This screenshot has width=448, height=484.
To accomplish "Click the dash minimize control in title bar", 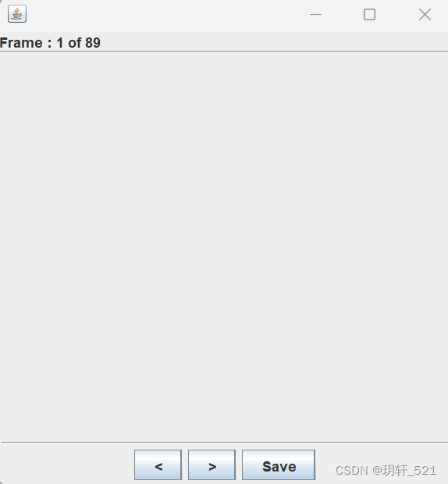I will tap(315, 14).
